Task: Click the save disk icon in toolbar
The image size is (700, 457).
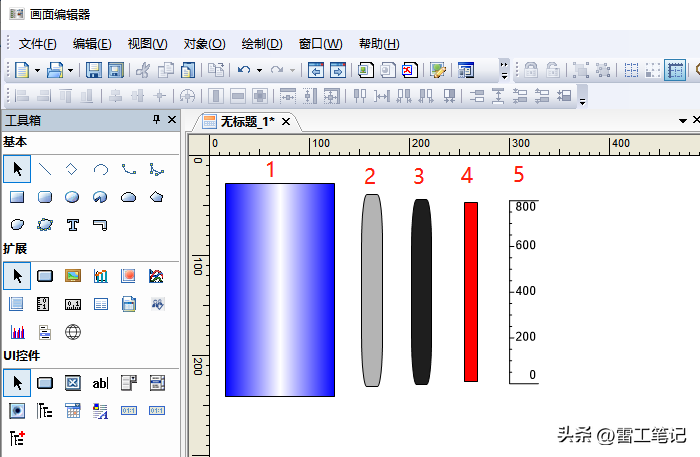Action: 93,70
